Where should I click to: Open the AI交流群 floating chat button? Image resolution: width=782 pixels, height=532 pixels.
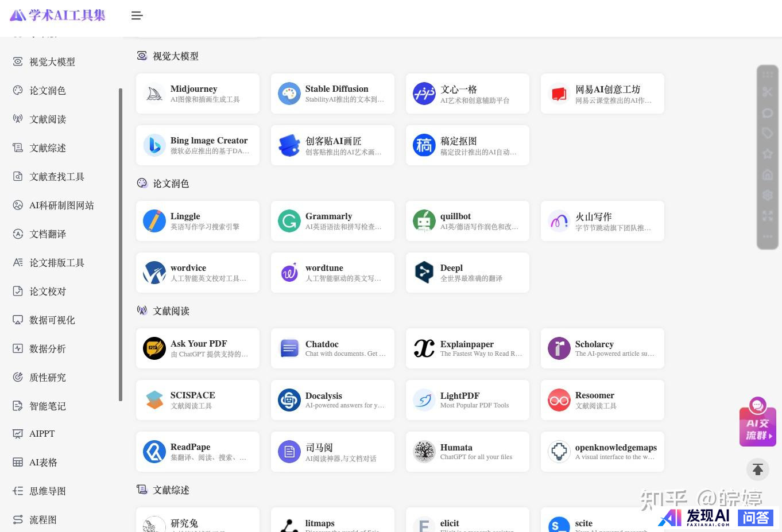click(758, 422)
